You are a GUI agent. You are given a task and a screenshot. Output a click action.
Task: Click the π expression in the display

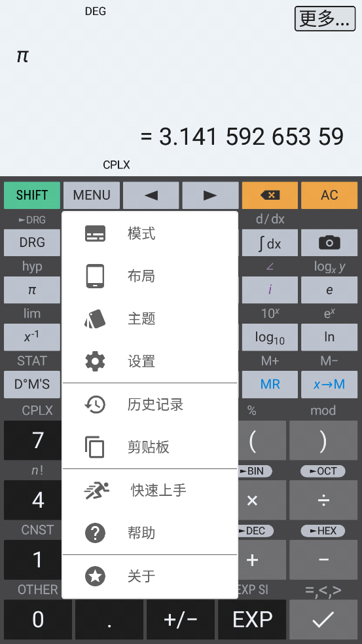click(x=22, y=55)
